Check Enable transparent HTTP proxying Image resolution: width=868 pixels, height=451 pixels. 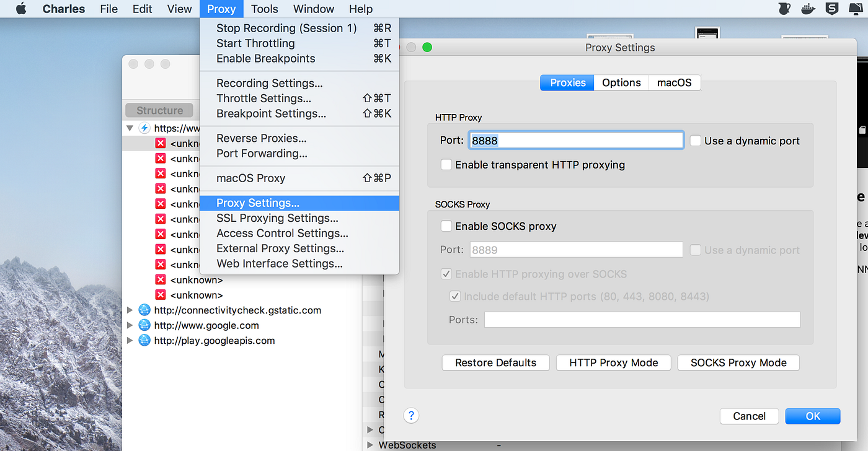tap(446, 165)
